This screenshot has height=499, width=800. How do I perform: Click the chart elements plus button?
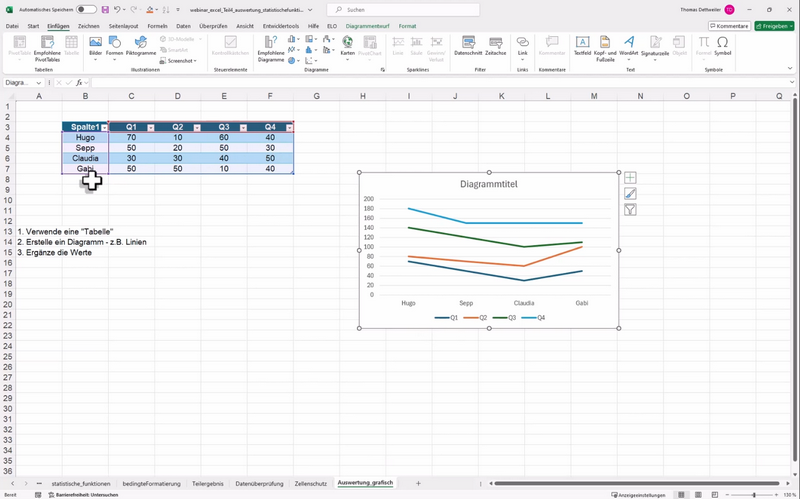630,178
